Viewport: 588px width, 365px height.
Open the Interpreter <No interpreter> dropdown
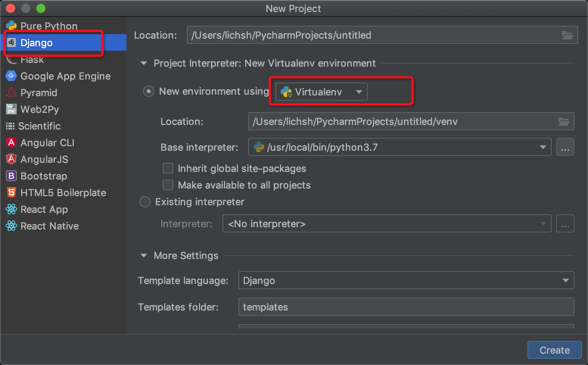coord(387,223)
